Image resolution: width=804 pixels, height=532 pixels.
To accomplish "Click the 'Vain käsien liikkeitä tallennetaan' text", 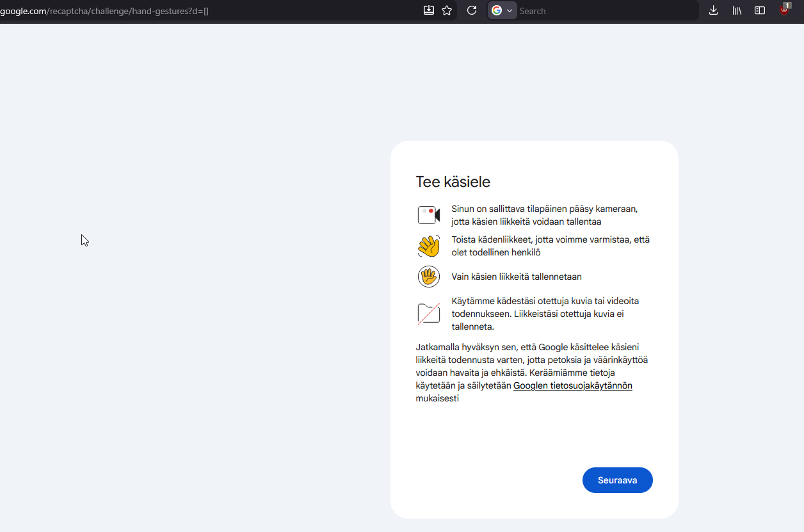I will click(x=517, y=277).
